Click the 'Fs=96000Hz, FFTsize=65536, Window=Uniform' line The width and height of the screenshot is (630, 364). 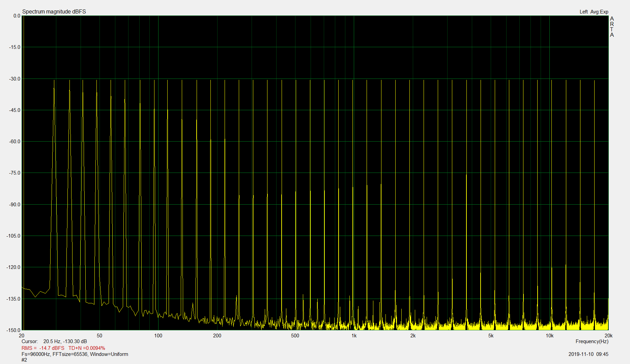(75, 354)
